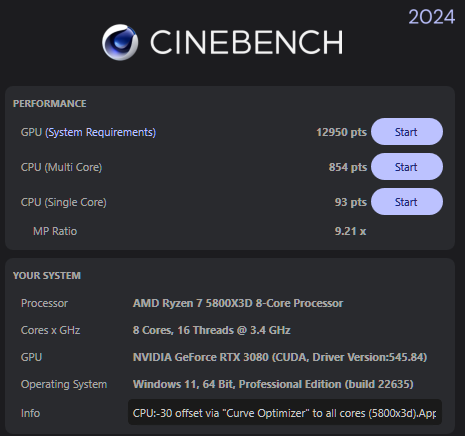Click the Windows 11 operating system value
This screenshot has height=436, width=465.
(x=273, y=384)
